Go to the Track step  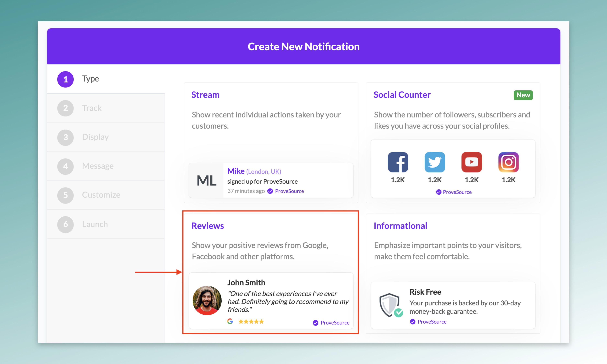point(91,108)
